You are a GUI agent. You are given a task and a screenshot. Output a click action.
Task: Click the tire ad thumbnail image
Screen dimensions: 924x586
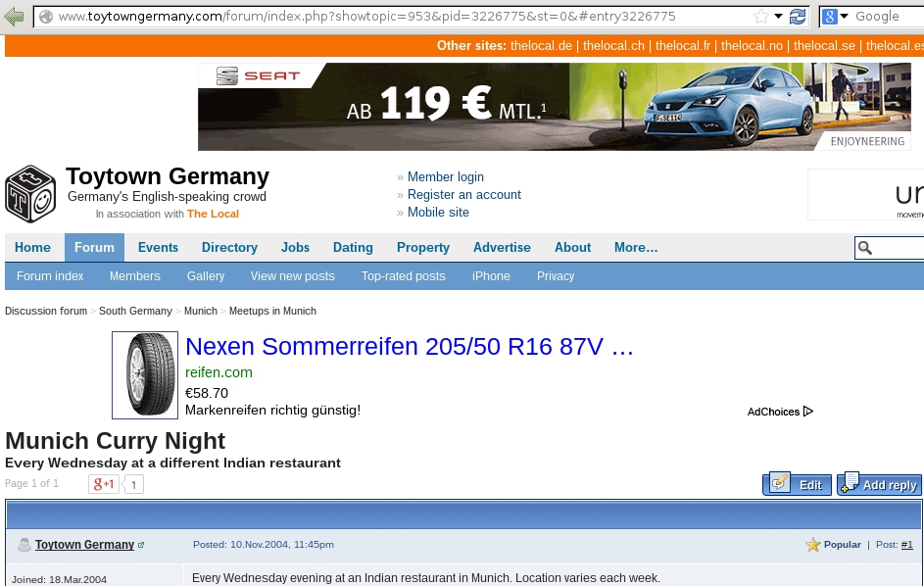[145, 374]
